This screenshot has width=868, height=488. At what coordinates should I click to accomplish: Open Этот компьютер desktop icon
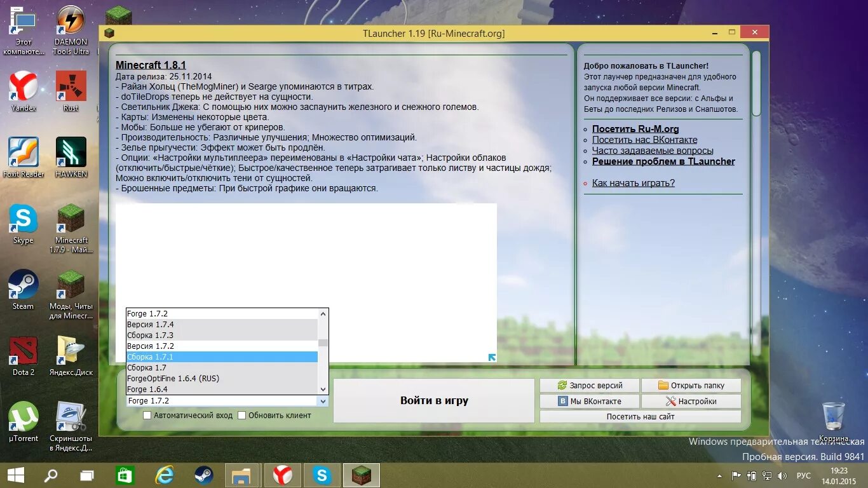(x=24, y=30)
